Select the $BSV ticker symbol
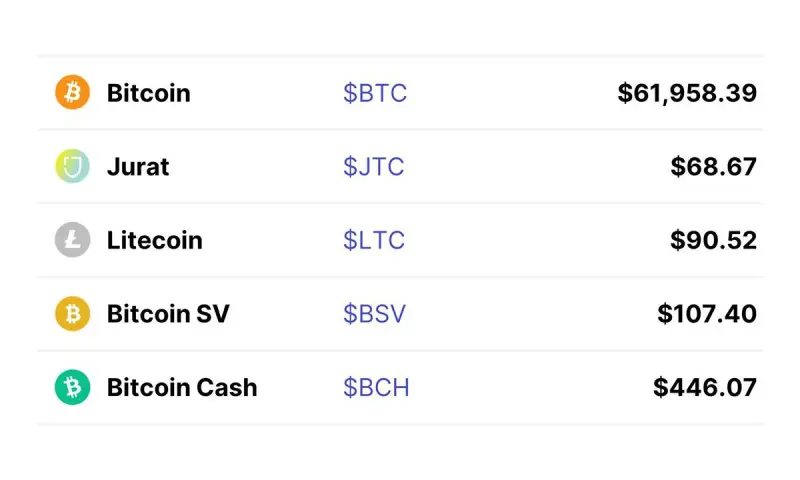The image size is (800, 480). [x=375, y=314]
